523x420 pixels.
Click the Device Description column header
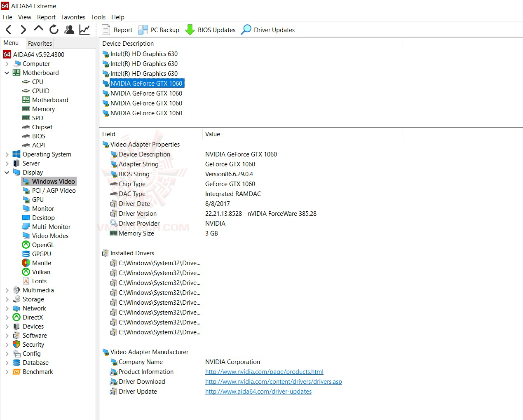pyautogui.click(x=251, y=44)
